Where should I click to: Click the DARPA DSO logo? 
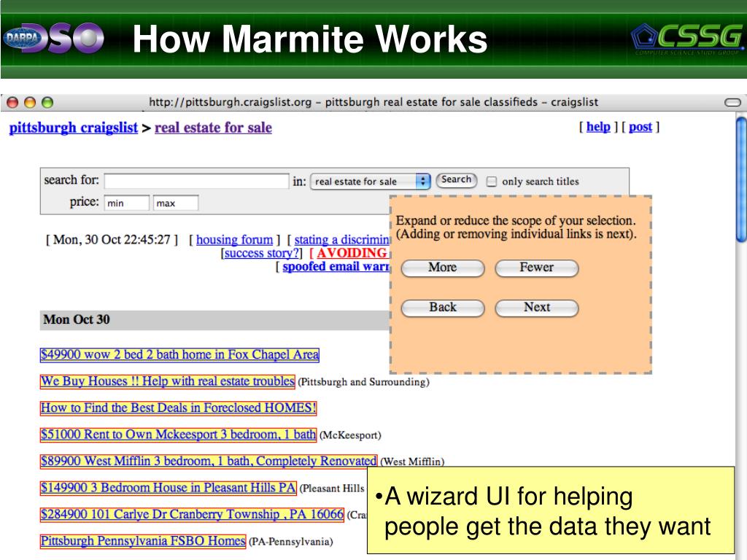[53, 38]
